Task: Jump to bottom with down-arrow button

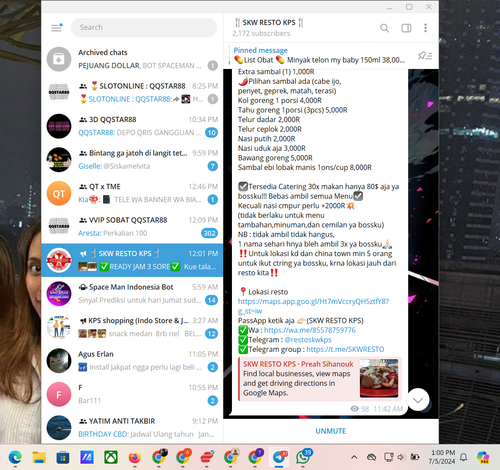Action: pos(418,400)
